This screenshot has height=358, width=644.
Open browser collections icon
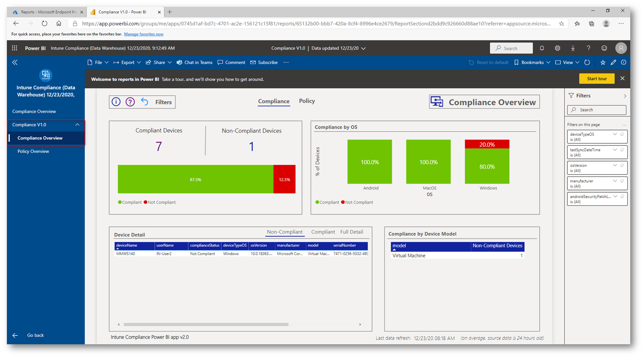pyautogui.click(x=592, y=24)
